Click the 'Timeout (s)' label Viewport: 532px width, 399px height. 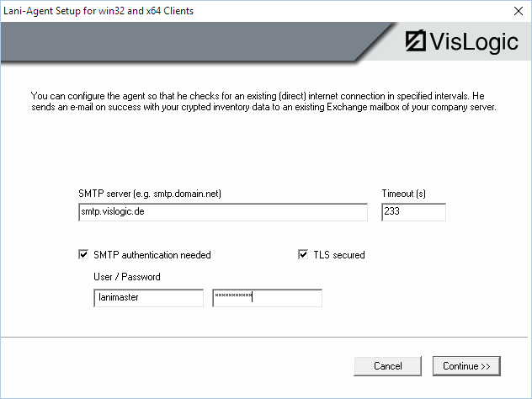(403, 194)
